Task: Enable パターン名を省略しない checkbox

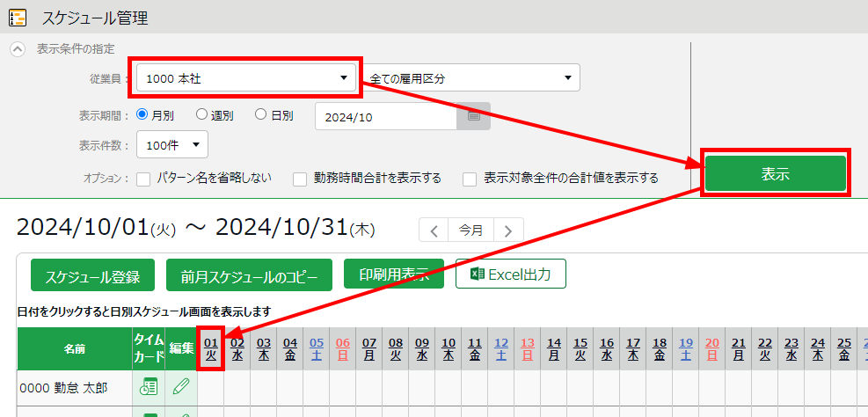Action: pos(144,179)
